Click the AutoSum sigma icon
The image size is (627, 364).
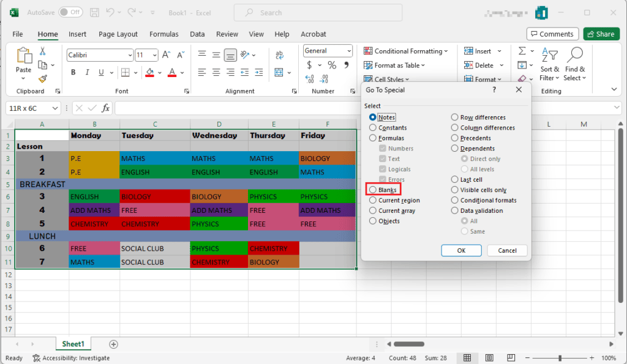coord(522,51)
